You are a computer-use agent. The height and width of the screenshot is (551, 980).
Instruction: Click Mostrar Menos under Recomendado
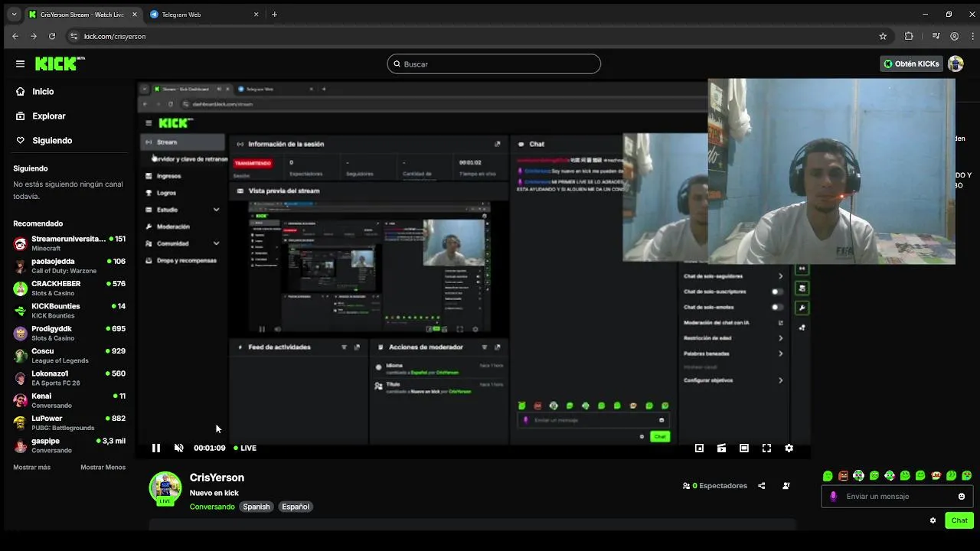click(103, 468)
